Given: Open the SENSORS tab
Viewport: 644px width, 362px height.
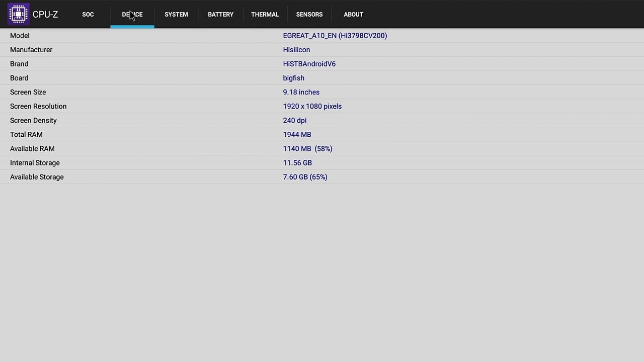Looking at the screenshot, I should 309,14.
